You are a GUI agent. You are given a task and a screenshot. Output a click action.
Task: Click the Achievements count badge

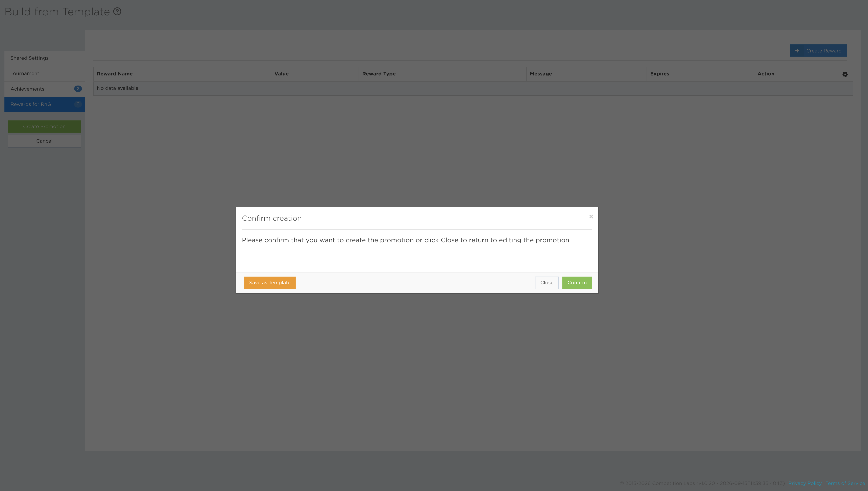(x=78, y=89)
